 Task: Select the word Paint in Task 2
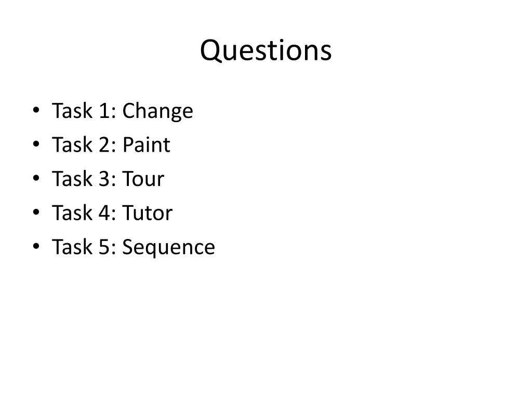[146, 144]
